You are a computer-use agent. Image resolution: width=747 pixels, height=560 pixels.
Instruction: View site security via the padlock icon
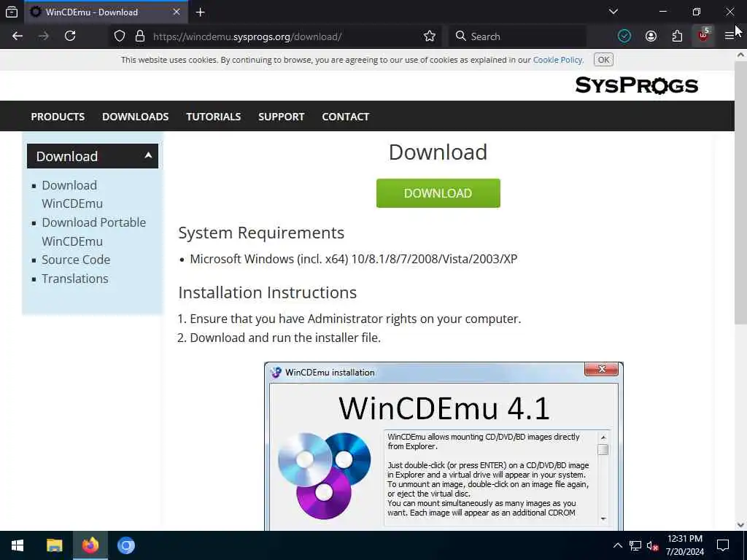coord(139,36)
